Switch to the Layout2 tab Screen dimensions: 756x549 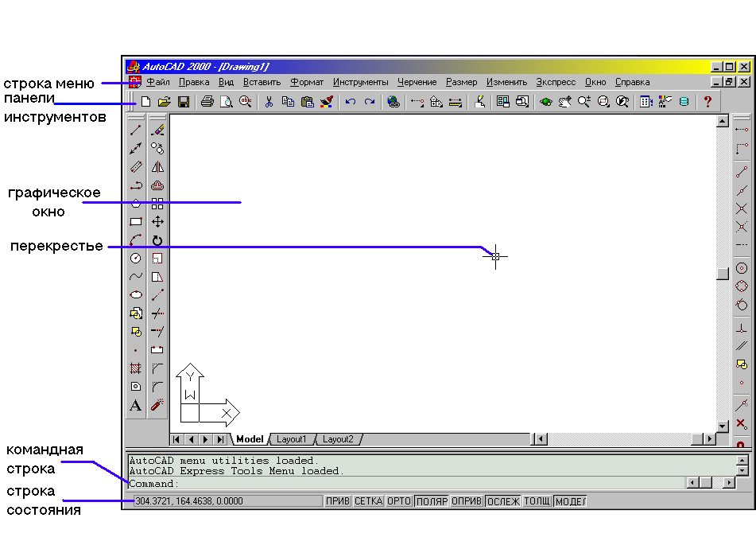coord(338,439)
